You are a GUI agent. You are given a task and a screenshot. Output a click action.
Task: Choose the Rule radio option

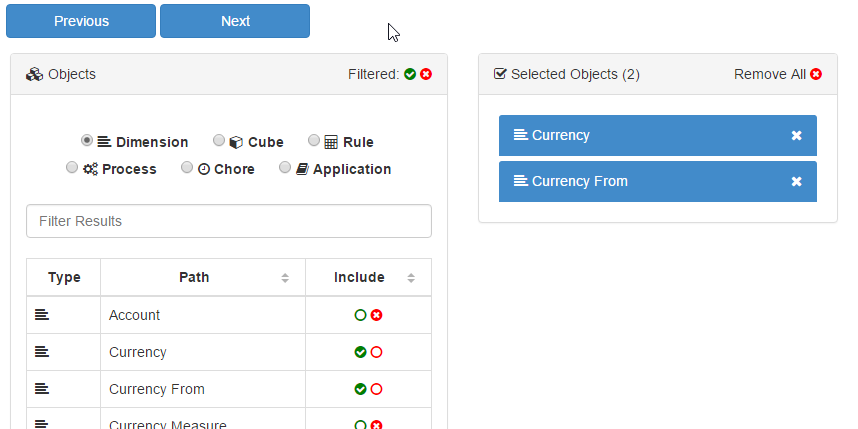pos(314,141)
